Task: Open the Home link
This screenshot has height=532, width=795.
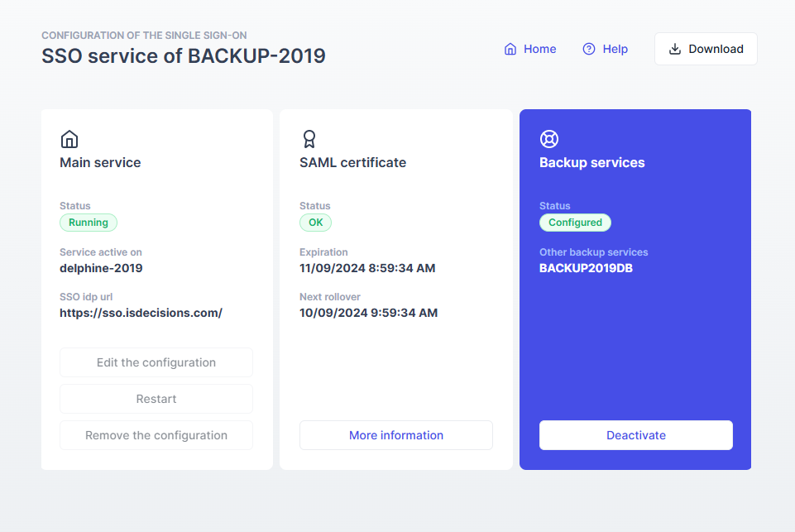Action: [539, 50]
